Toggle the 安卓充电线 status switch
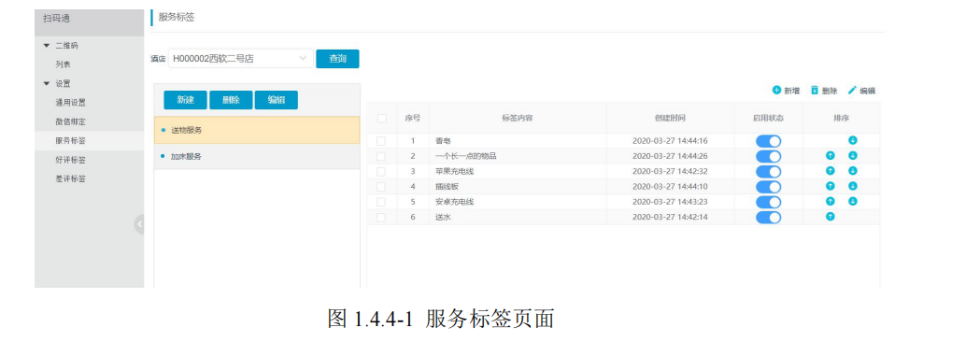 point(768,202)
